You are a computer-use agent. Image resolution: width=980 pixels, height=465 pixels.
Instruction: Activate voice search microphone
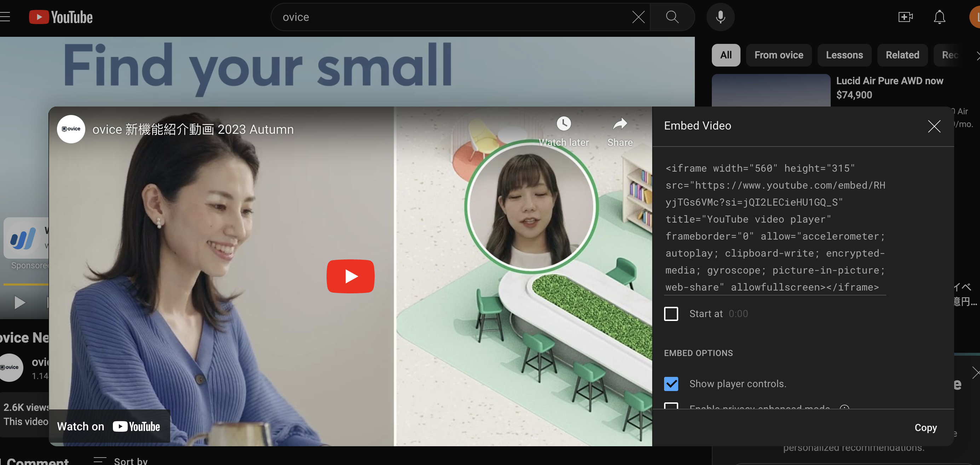720,17
